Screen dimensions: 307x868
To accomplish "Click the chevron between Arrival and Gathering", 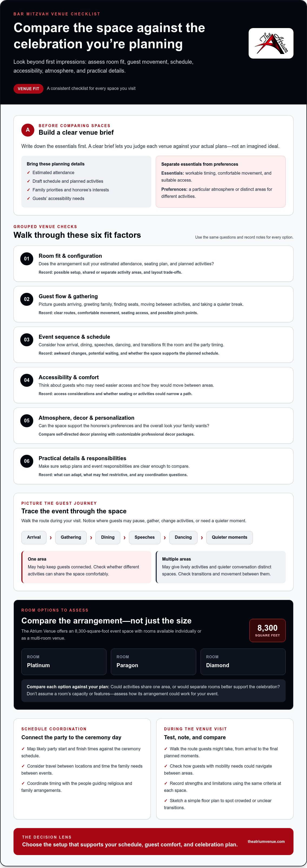I will click(x=51, y=538).
